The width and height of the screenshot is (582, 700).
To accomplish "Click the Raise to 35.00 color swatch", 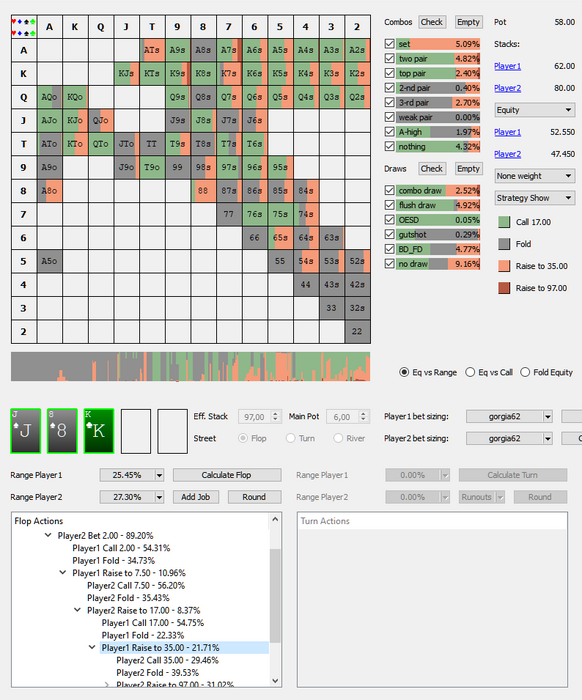I will coord(504,266).
